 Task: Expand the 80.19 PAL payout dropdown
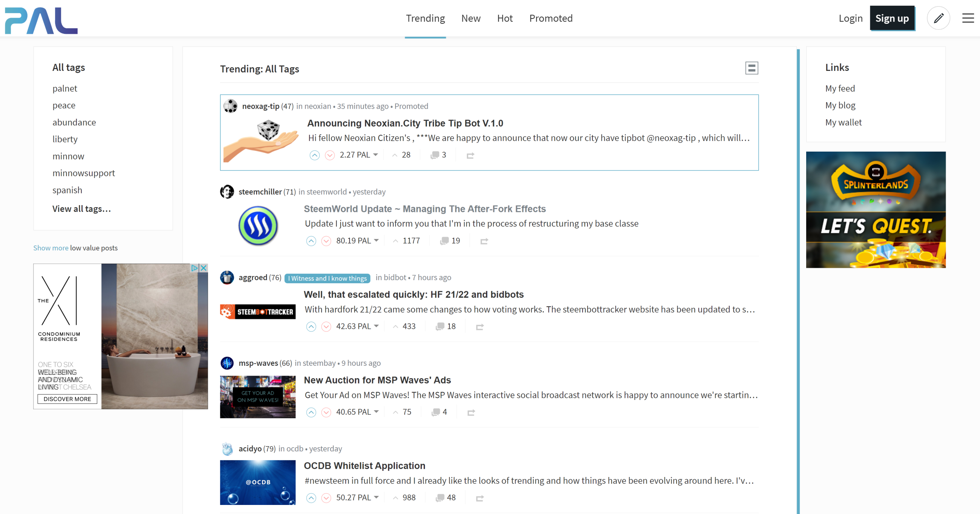coord(357,241)
